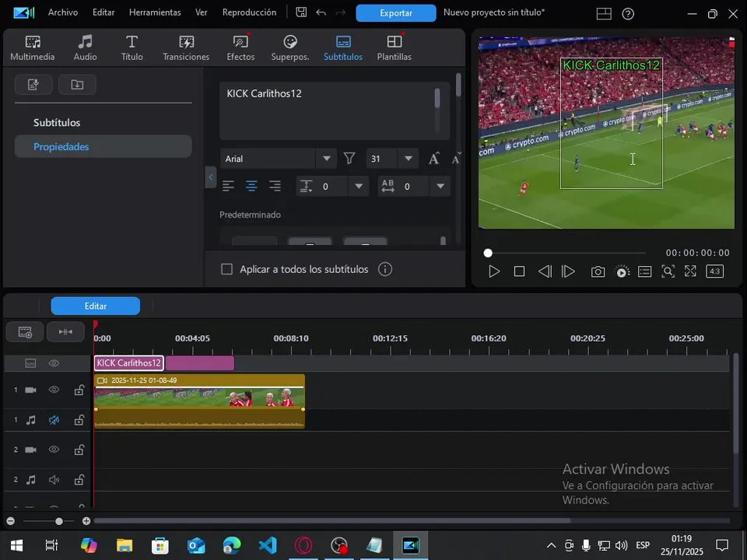Open the Ver menu

tap(201, 12)
